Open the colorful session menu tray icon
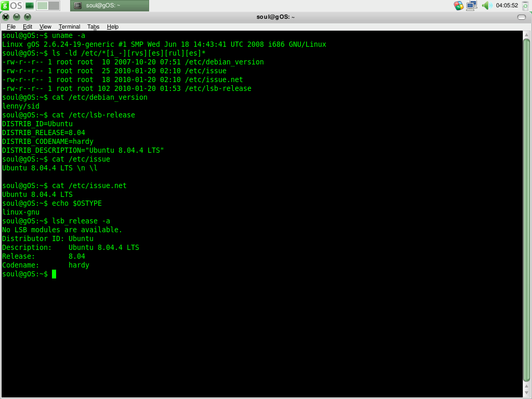 [458, 5]
